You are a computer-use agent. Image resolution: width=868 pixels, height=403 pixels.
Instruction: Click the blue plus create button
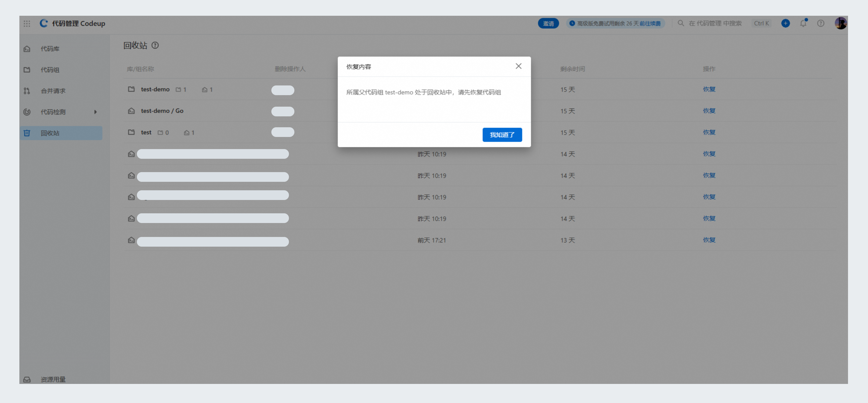tap(785, 23)
